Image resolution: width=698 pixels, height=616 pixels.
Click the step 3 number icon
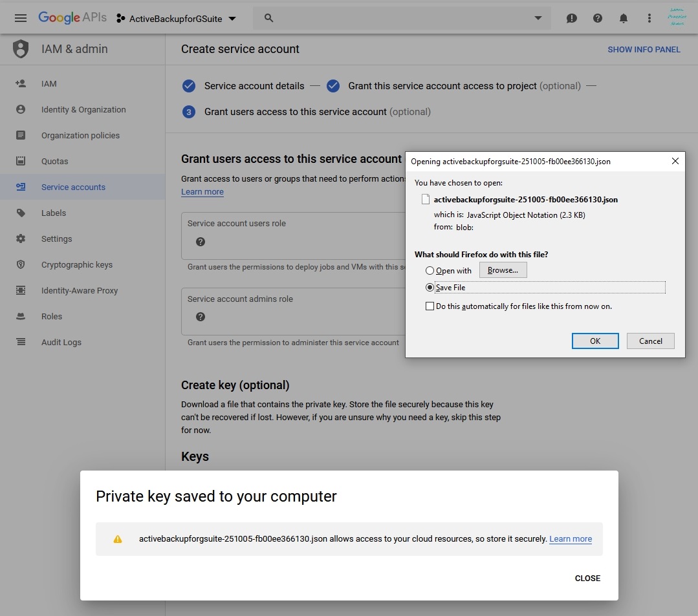tap(189, 112)
